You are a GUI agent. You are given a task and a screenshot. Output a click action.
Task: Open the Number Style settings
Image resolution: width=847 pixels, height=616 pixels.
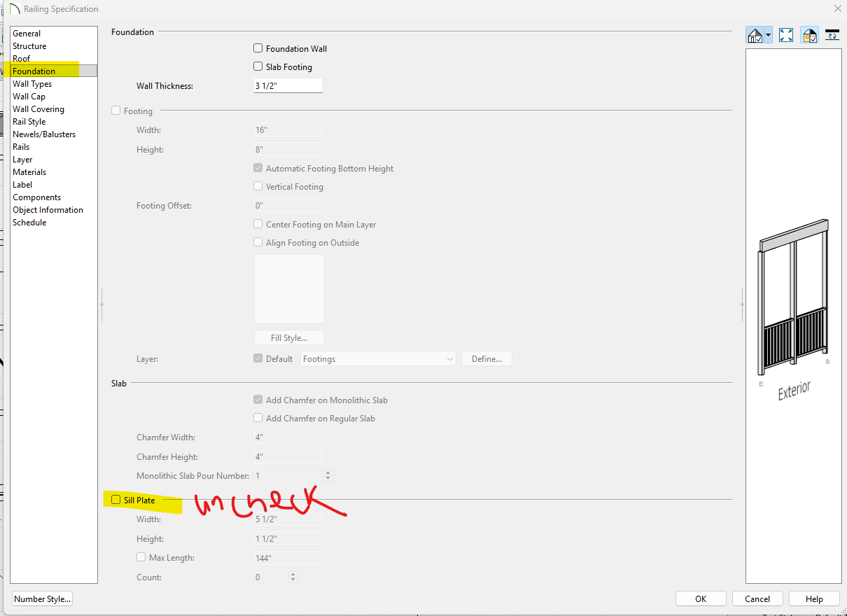pos(43,598)
